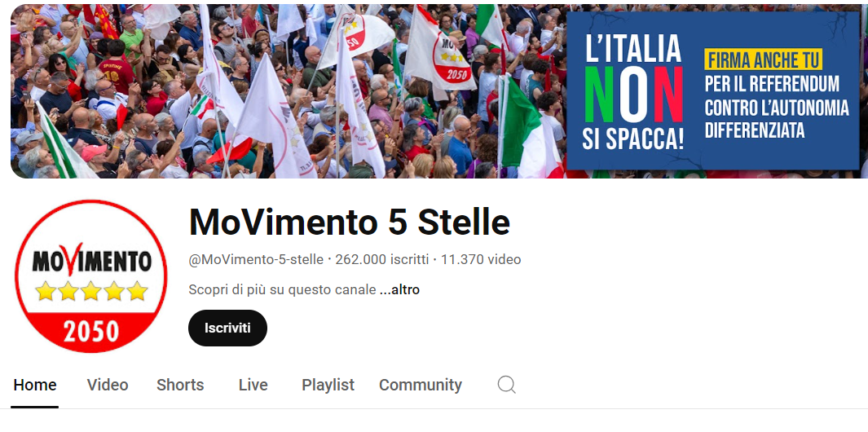The width and height of the screenshot is (868, 432).
Task: Click the @MoVimento-5-stelle handle
Action: [x=256, y=259]
